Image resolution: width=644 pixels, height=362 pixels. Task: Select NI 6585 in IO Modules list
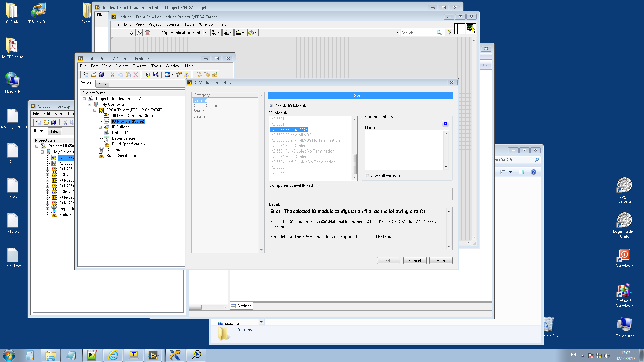click(x=278, y=167)
